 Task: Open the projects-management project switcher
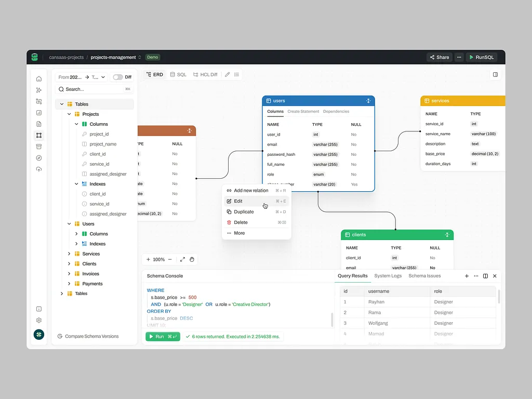pos(116,57)
